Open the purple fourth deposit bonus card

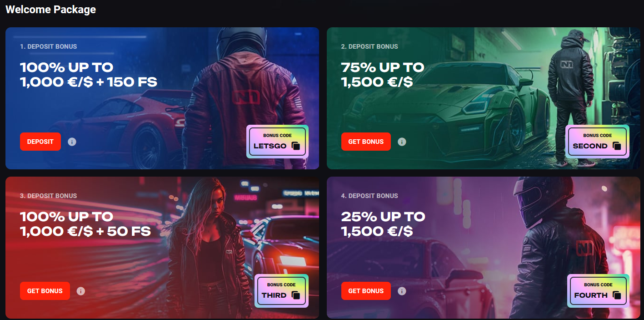(x=484, y=248)
